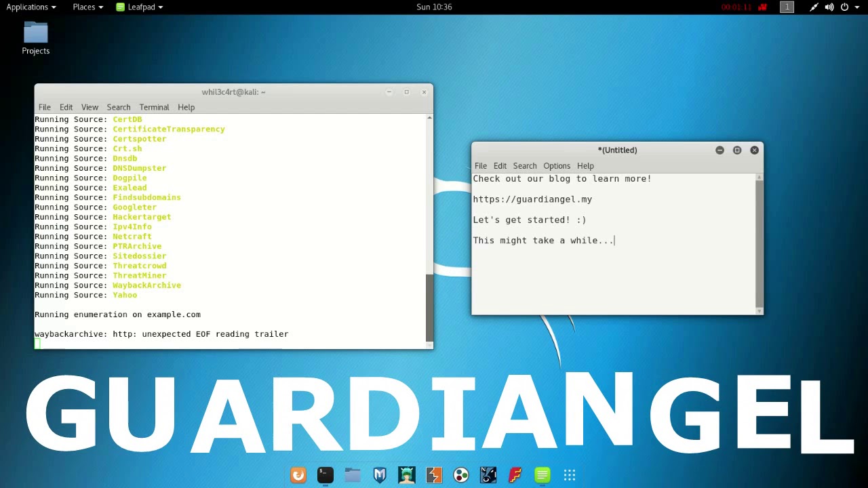
Task: Open the Files folder icon in the dock
Action: pyautogui.click(x=353, y=475)
